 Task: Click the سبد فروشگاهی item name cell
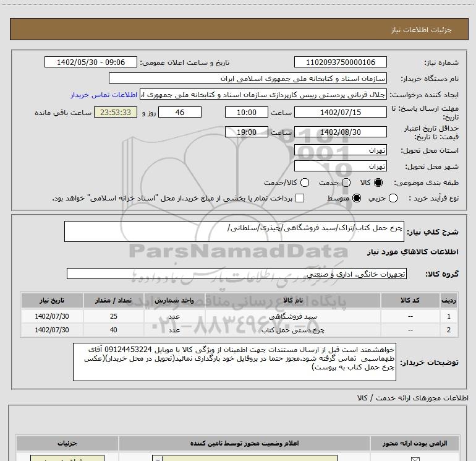click(292, 316)
